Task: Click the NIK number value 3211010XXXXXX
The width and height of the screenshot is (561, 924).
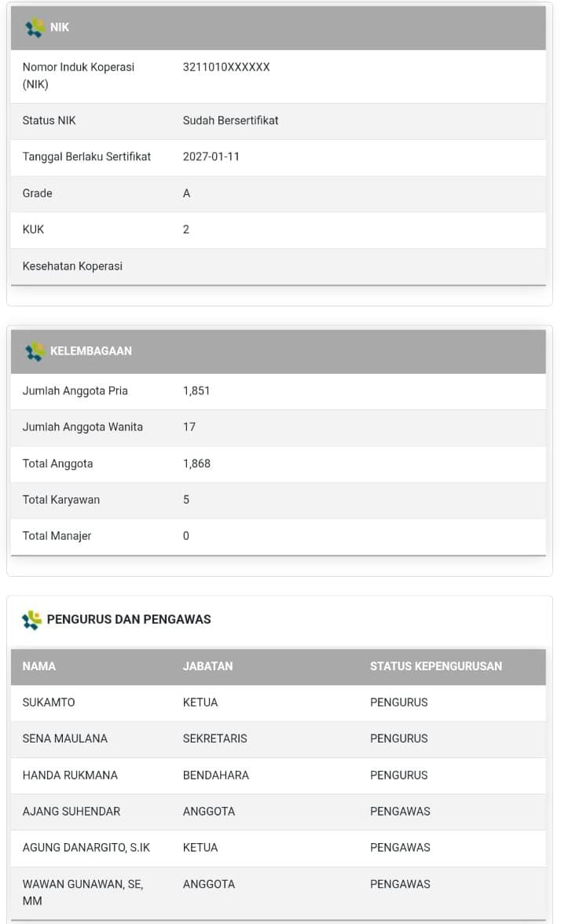Action: pos(226,68)
